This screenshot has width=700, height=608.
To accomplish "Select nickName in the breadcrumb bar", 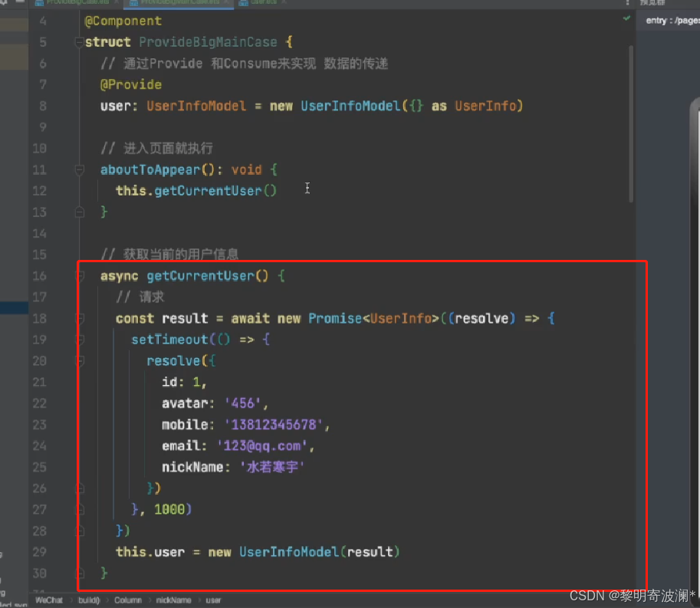I will click(x=174, y=600).
